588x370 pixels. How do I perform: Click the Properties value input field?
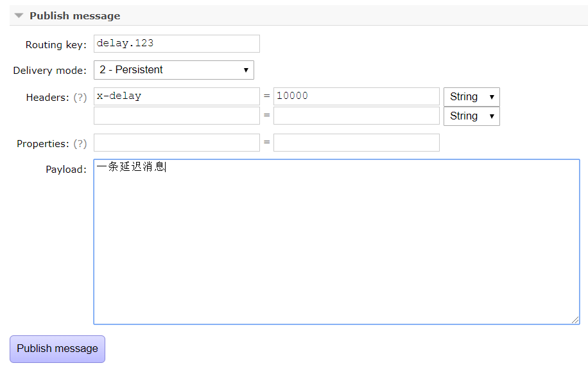[x=356, y=143]
